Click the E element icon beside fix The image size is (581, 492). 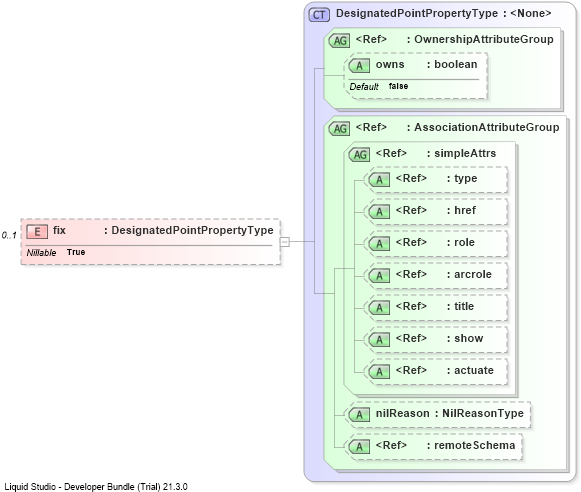(37, 232)
